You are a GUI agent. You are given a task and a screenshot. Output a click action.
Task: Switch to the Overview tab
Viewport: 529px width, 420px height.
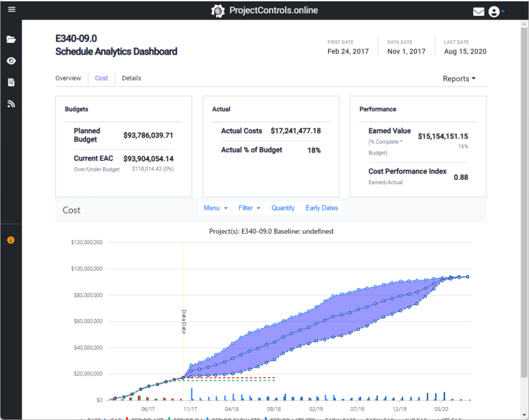point(68,78)
